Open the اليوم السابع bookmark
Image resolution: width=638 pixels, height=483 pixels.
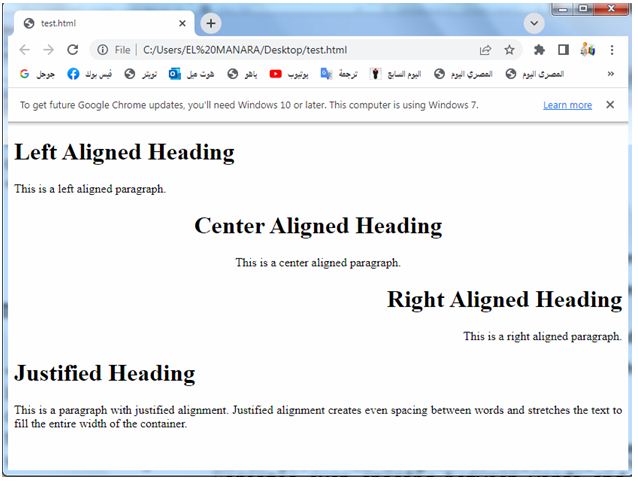[x=395, y=74]
